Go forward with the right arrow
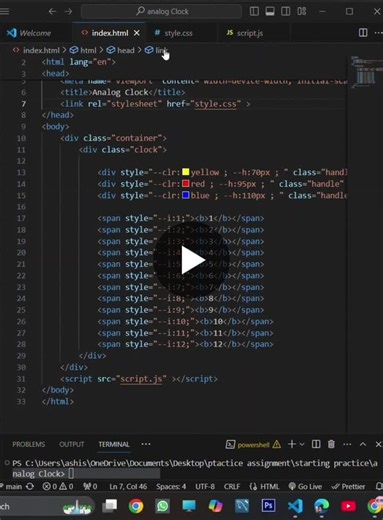 (68, 11)
